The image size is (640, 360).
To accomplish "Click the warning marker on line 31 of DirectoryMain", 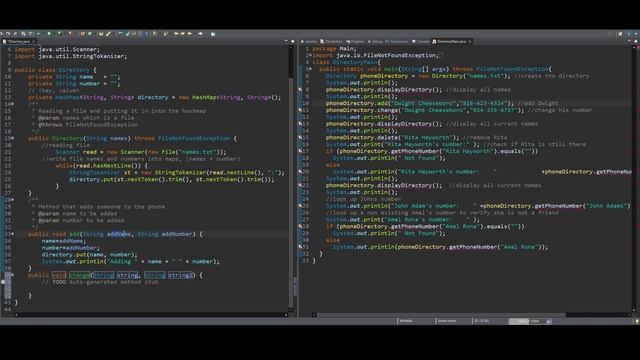I will (x=300, y=247).
